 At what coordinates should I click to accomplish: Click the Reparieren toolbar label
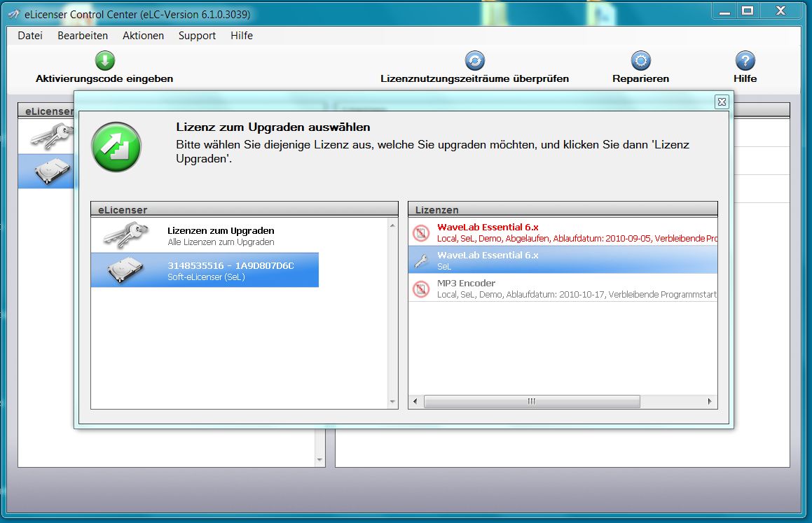point(640,78)
